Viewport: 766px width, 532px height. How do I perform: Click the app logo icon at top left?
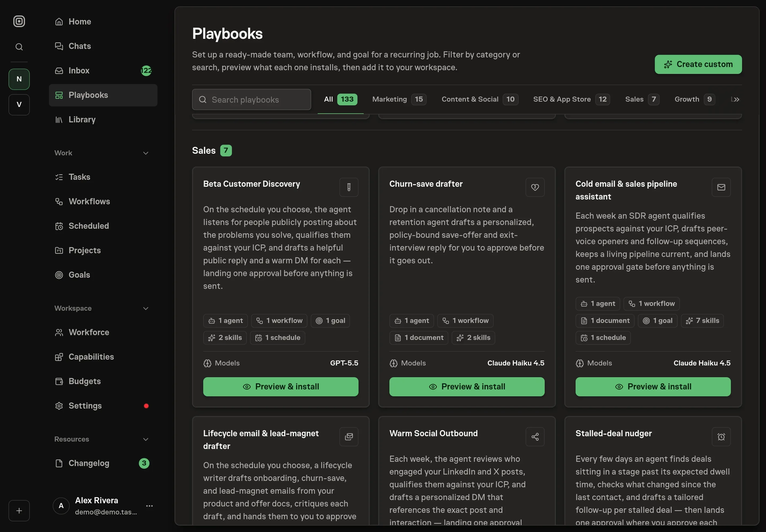[19, 21]
